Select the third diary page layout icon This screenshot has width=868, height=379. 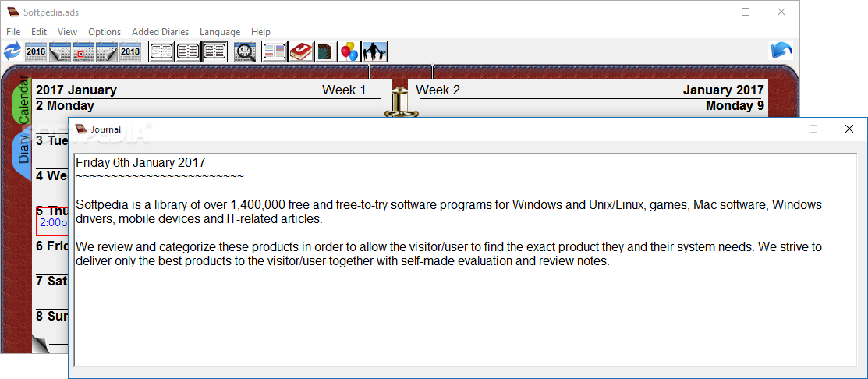(214, 51)
